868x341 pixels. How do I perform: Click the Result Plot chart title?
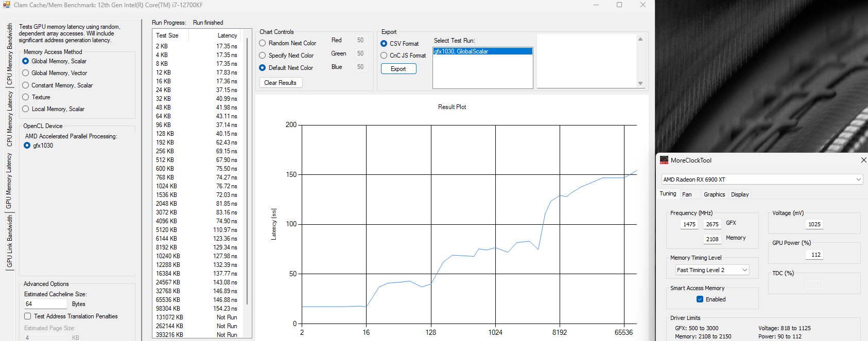click(452, 107)
